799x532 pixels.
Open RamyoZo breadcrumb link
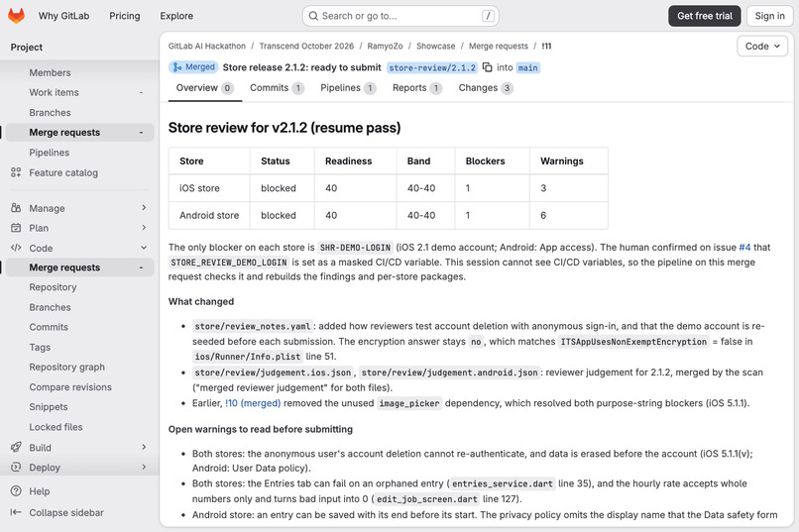tap(385, 46)
